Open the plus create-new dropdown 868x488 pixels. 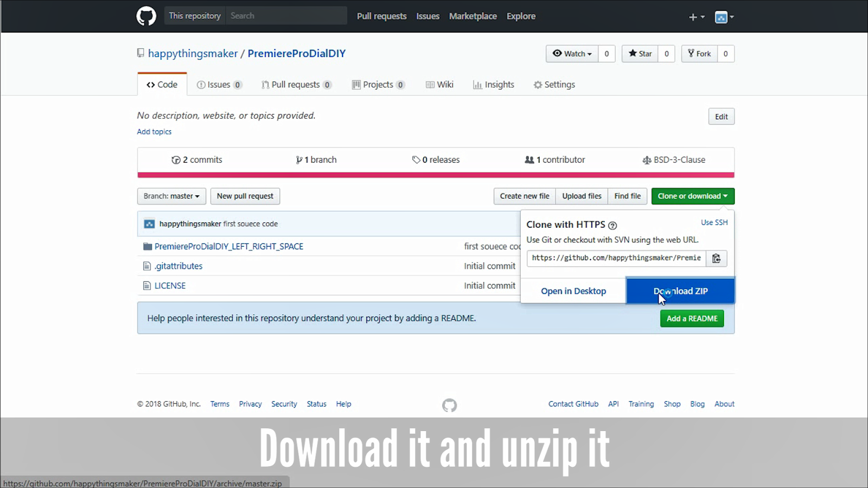[x=697, y=17]
